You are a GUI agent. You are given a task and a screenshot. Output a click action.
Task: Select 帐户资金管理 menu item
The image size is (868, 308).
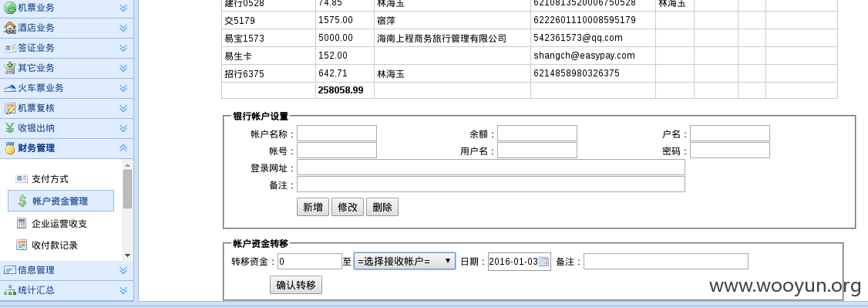click(x=60, y=201)
